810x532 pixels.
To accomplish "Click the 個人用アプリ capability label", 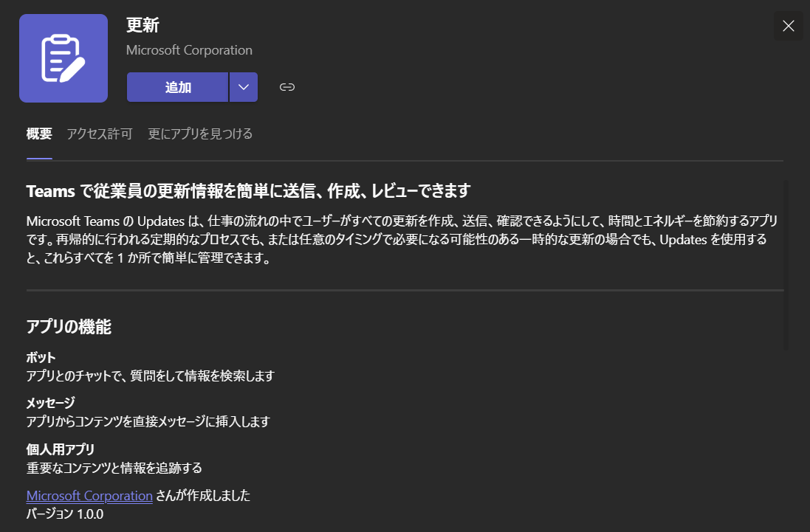I will point(61,449).
